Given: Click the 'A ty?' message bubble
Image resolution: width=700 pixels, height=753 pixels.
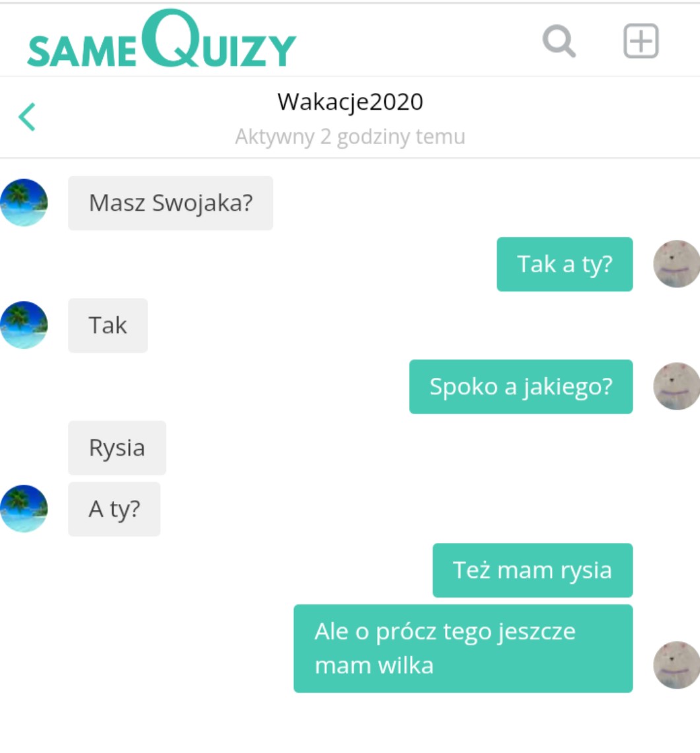Looking at the screenshot, I should (114, 509).
